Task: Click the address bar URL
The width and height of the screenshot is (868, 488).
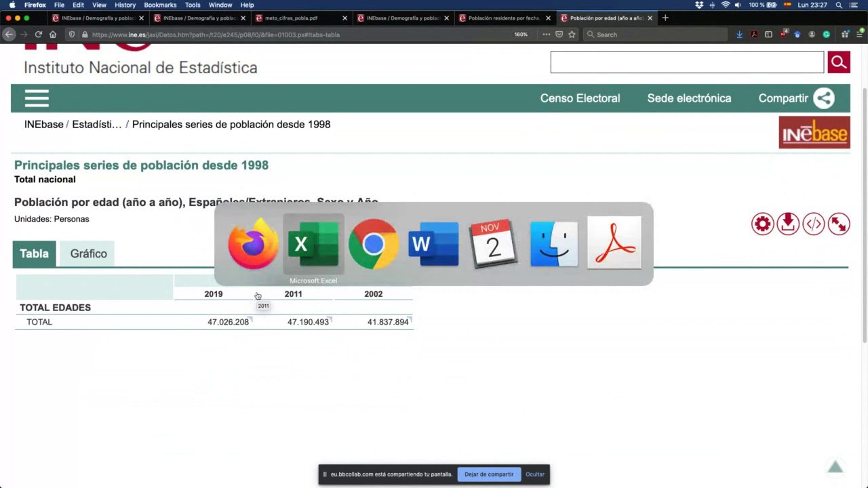Action: coord(216,35)
